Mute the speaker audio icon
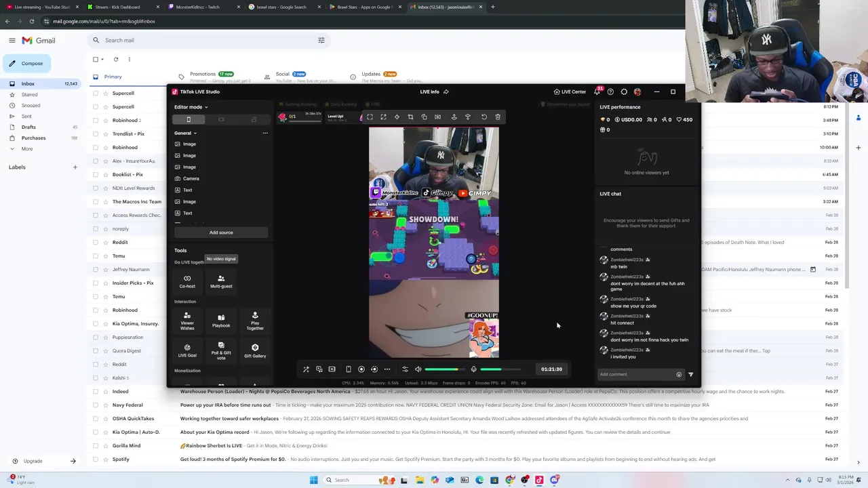Image resolution: width=868 pixels, height=488 pixels. tap(418, 369)
